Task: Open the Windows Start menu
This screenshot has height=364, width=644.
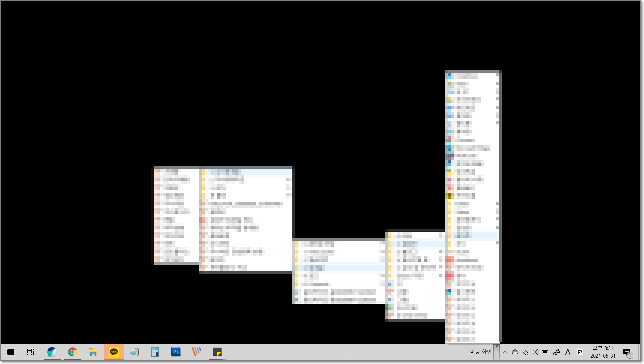Action: [11, 352]
